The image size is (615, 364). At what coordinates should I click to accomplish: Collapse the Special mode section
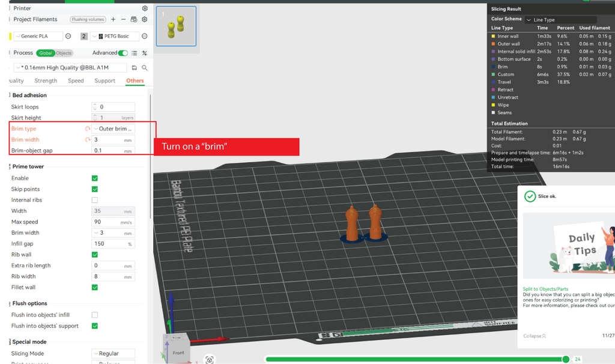[28, 342]
